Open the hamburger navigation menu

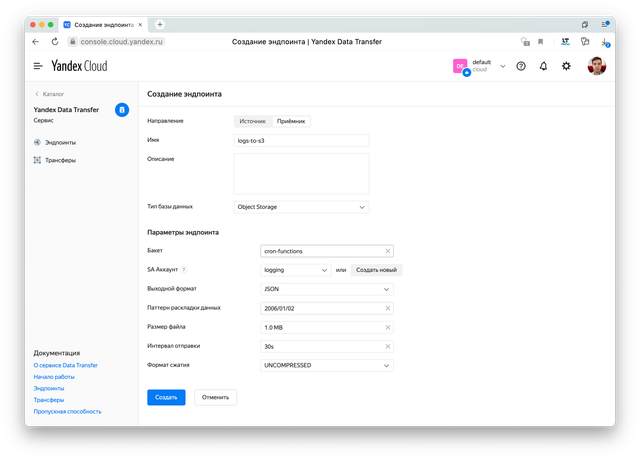coord(38,66)
